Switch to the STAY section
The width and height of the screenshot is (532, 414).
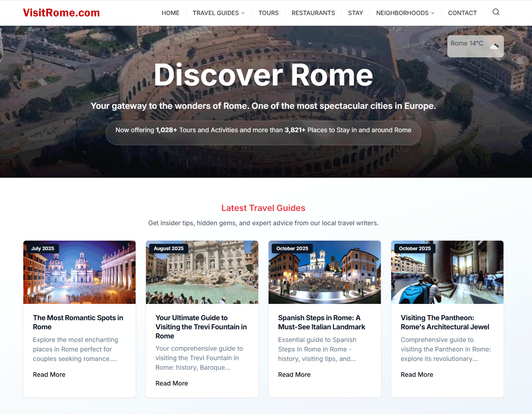[355, 13]
